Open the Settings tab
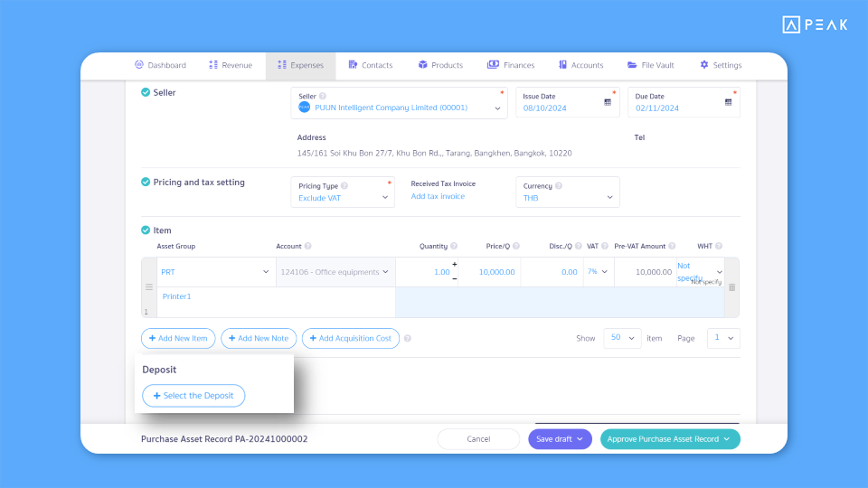868x488 pixels. pyautogui.click(x=721, y=65)
